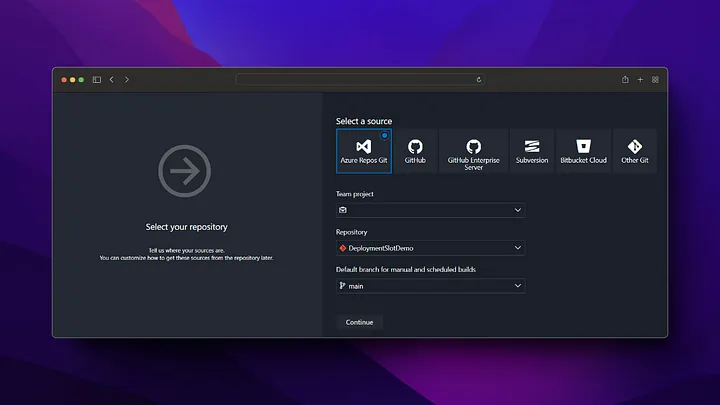Go back with browser back arrow
Viewport: 720px width, 405px height.
[x=112, y=79]
